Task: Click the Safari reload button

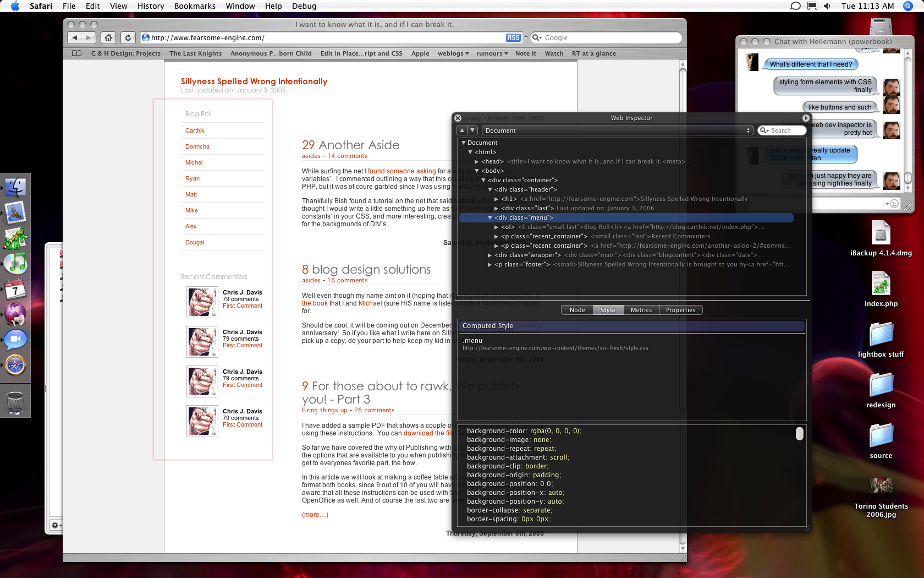Action: 128,37
